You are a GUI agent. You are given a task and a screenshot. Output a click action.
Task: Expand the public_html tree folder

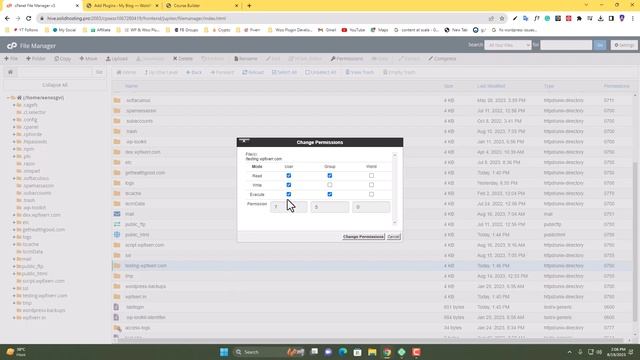point(14,273)
